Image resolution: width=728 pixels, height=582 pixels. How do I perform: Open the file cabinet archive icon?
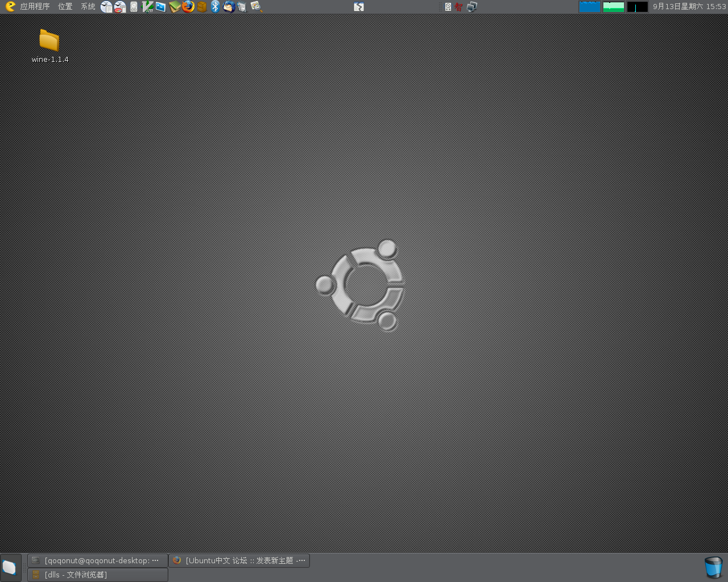pos(202,7)
